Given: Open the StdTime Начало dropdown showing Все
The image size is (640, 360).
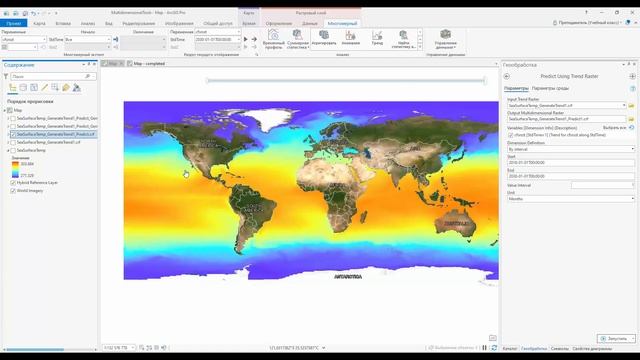Looking at the screenshot, I should point(88,40).
